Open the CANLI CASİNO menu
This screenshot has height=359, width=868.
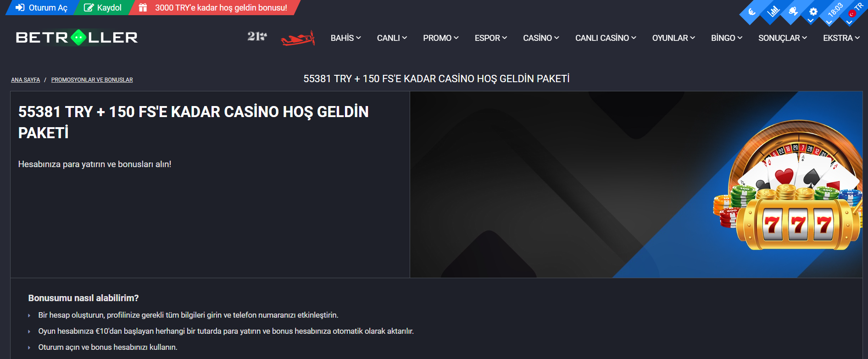[x=606, y=38]
